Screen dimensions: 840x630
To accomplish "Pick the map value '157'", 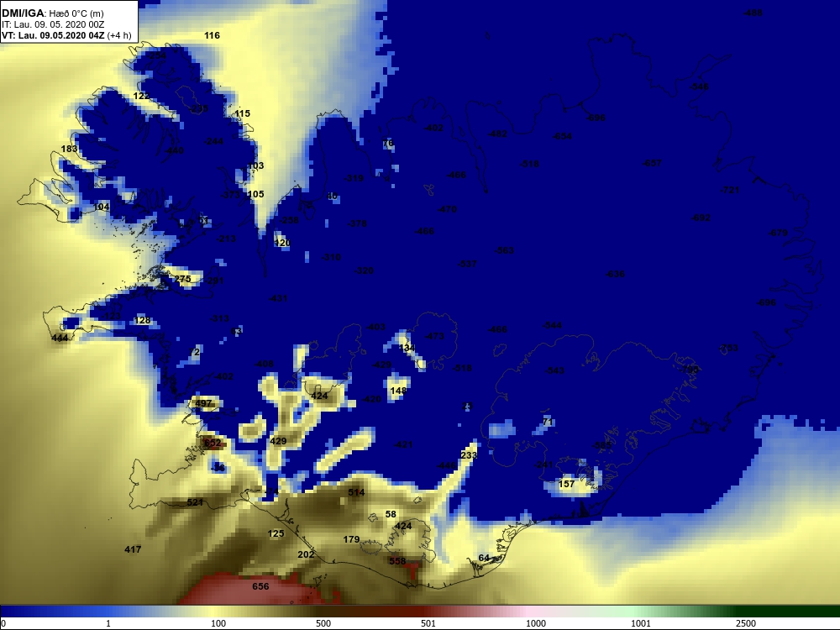I will pyautogui.click(x=567, y=484).
